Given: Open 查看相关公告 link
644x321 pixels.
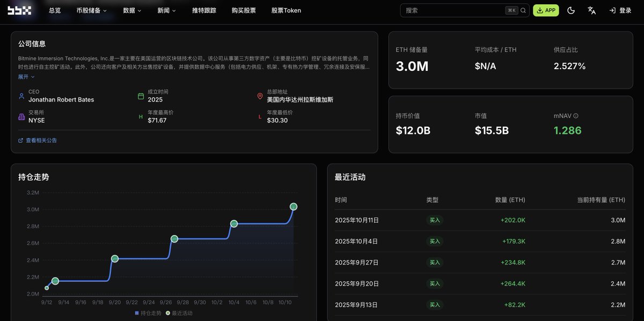Looking at the screenshot, I should (x=38, y=141).
